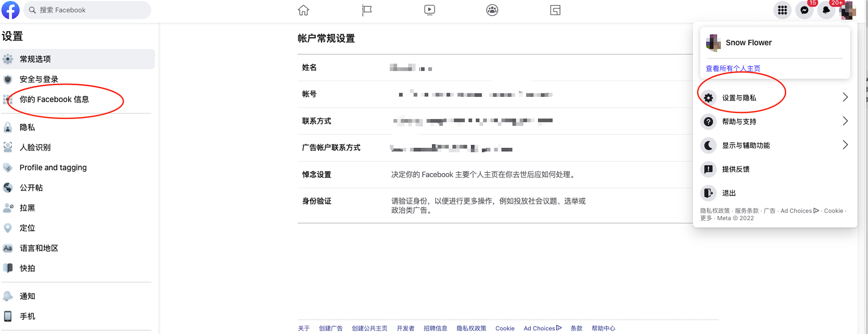Expand the 帮助与支持 chevron arrow
The image size is (868, 334).
(x=845, y=121)
